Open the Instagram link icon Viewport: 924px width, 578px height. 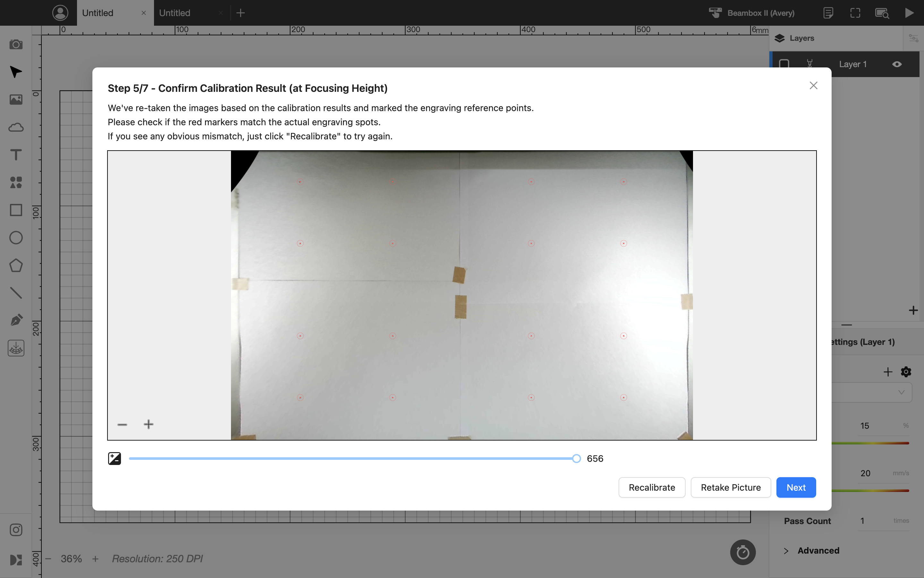(16, 530)
